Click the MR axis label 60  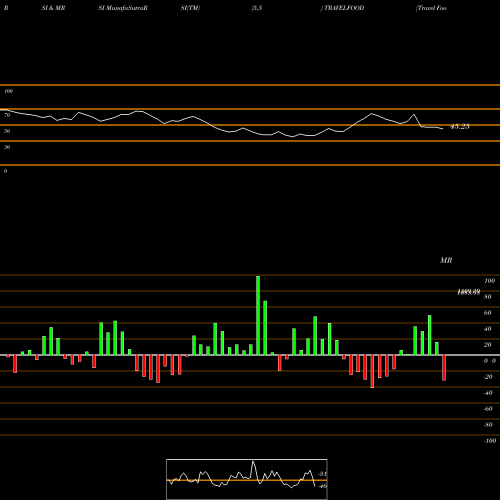[x=488, y=313]
